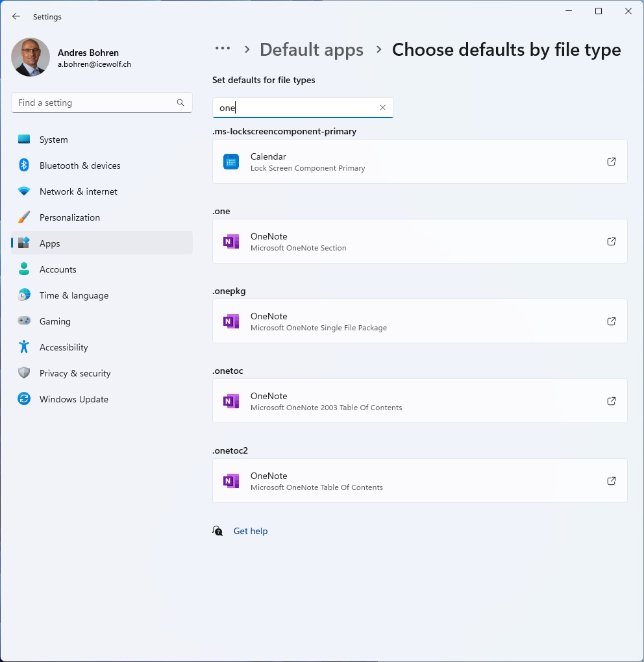Click the System monitor icon
The height and width of the screenshot is (662, 644).
[x=24, y=139]
